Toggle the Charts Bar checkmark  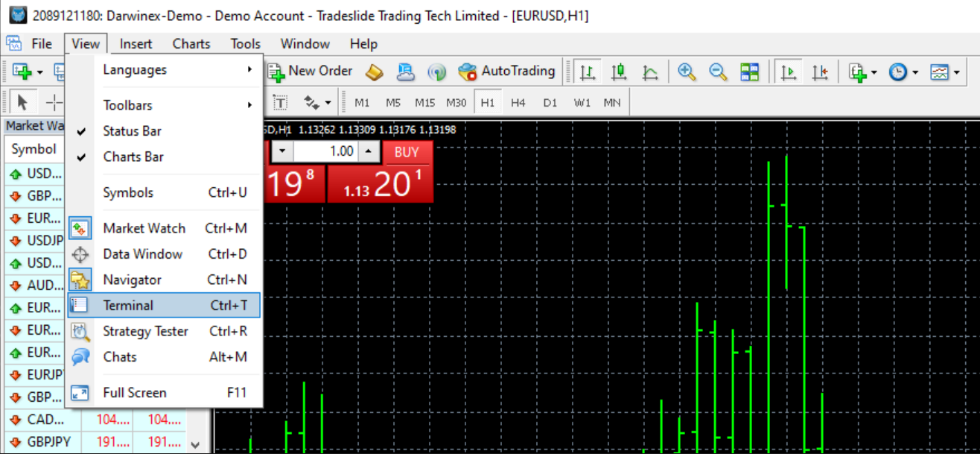pyautogui.click(x=82, y=157)
